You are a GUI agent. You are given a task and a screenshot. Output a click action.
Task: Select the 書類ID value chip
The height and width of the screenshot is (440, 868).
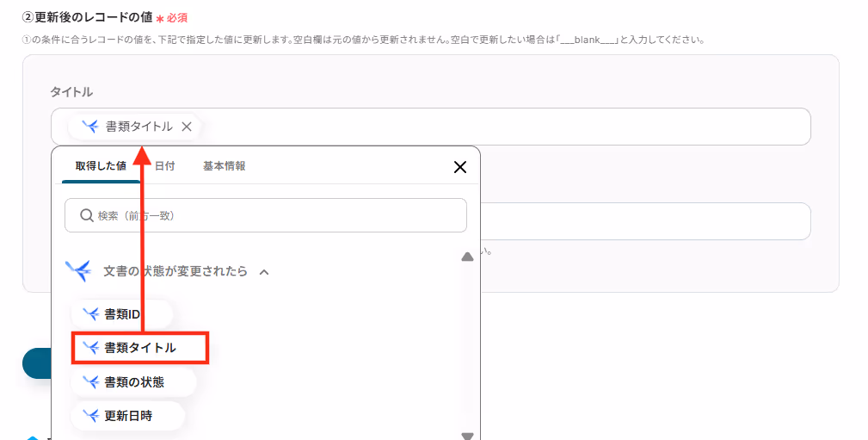(122, 314)
